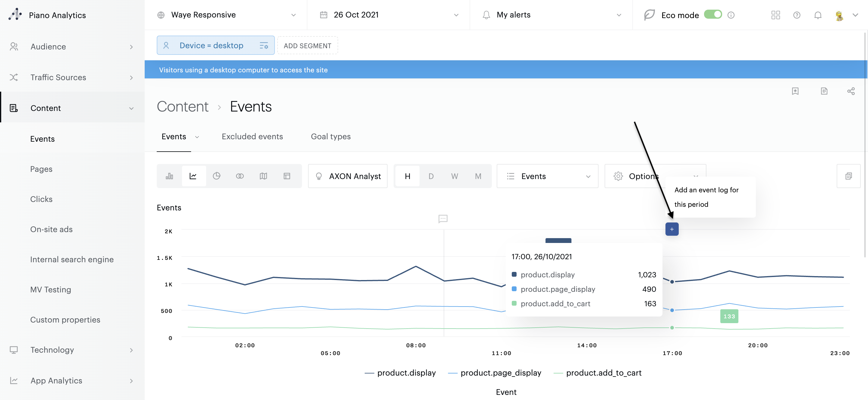The image size is (868, 400).
Task: Click the bookmark star icon
Action: 795,91
